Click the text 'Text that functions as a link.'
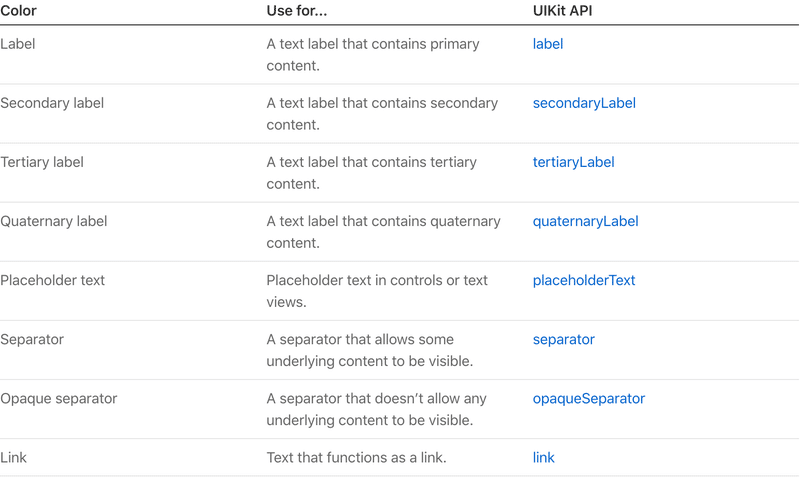This screenshot has height=478, width=800. [356, 458]
